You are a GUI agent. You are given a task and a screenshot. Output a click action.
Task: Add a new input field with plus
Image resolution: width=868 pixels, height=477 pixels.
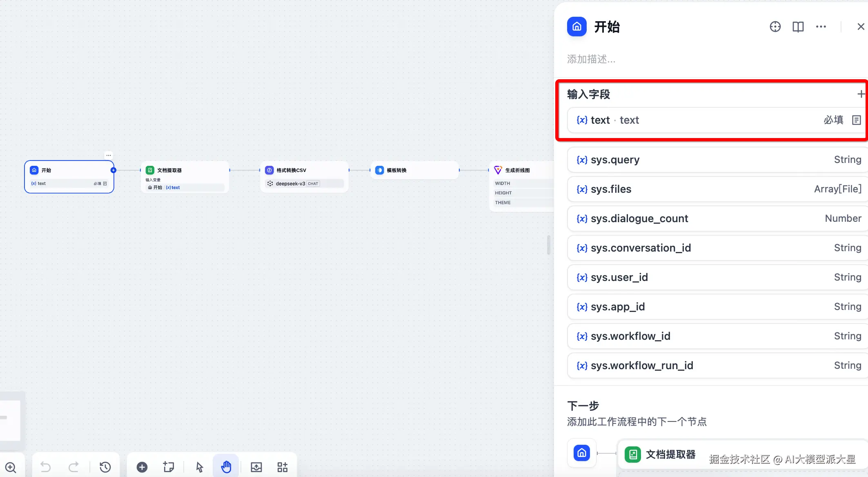coord(861,94)
